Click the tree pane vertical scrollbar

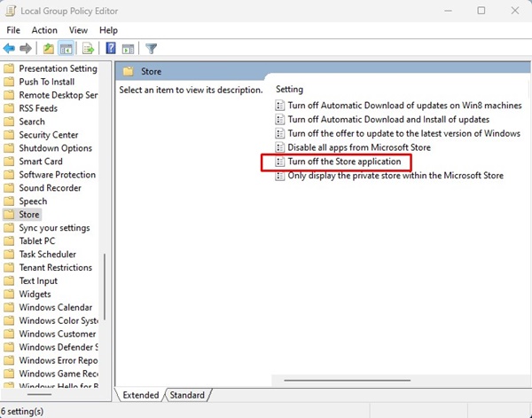pyautogui.click(x=105, y=287)
